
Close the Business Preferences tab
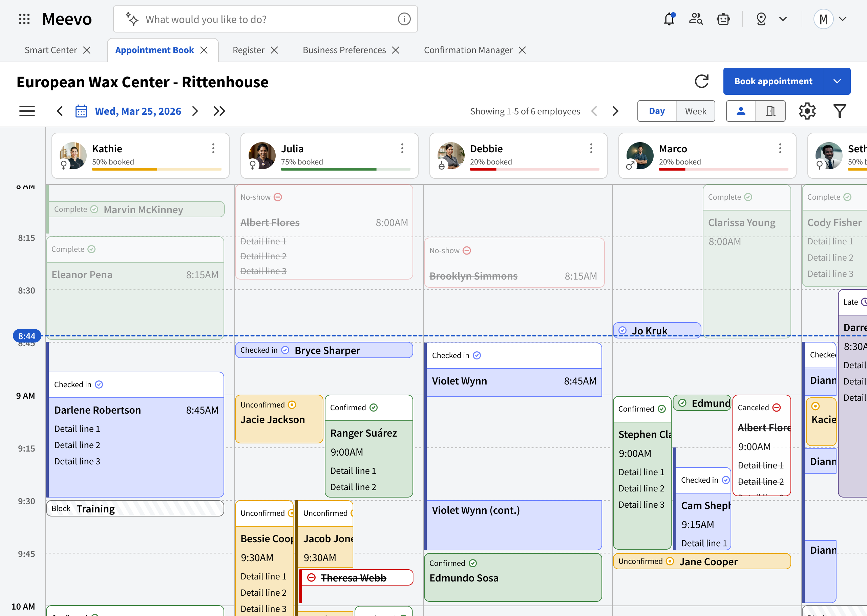(x=396, y=50)
